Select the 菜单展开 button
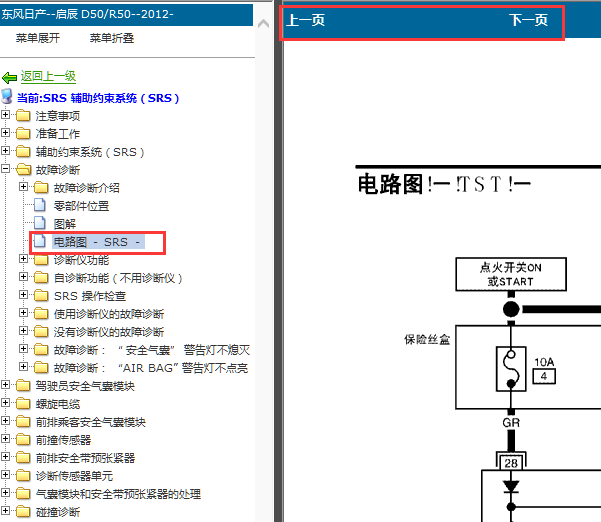The image size is (601, 522). [38, 38]
